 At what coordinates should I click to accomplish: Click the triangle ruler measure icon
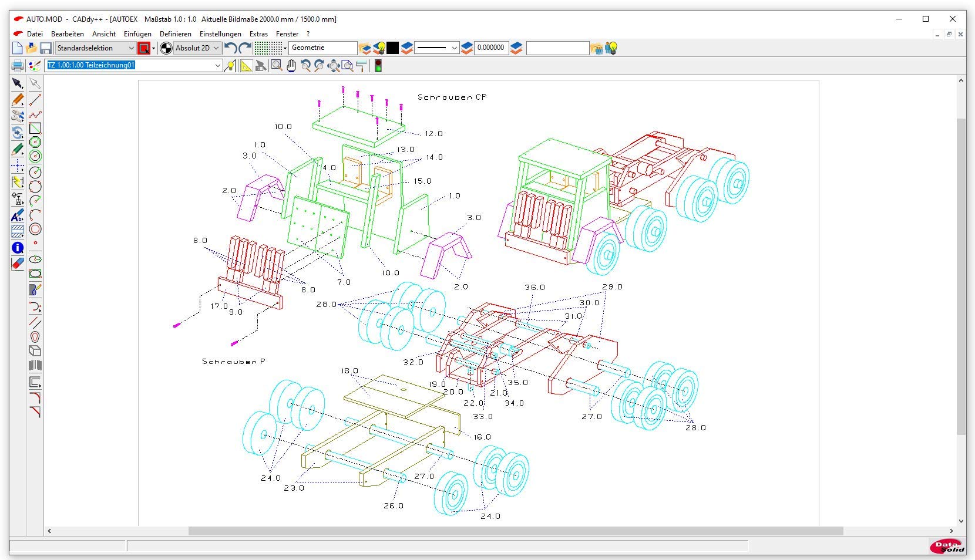(246, 66)
